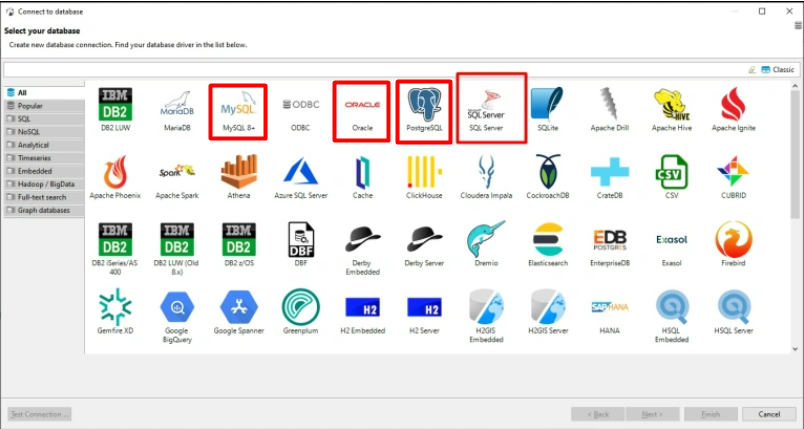The height and width of the screenshot is (429, 804).
Task: Select Azure SQL Server driver
Action: tap(300, 177)
